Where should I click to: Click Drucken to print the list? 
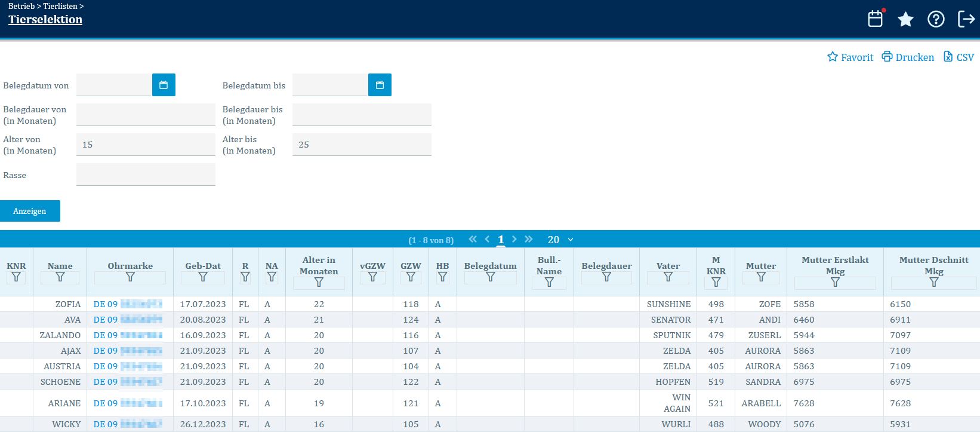coord(908,57)
